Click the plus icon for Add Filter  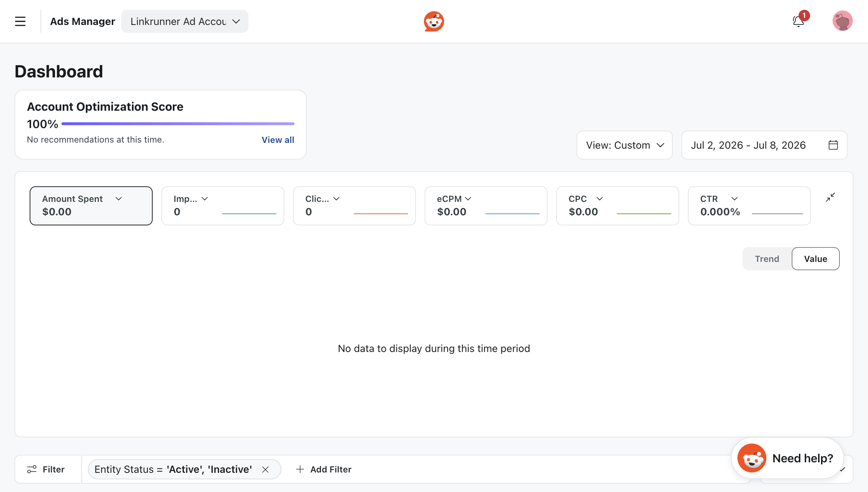pyautogui.click(x=300, y=469)
